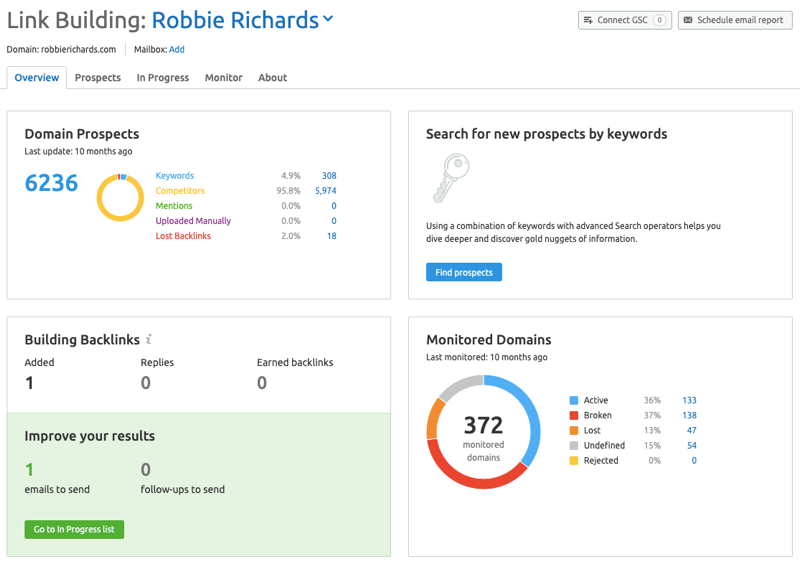Click the blue Active legend swatch
Screen dimensions: 800x562
[x=573, y=401]
